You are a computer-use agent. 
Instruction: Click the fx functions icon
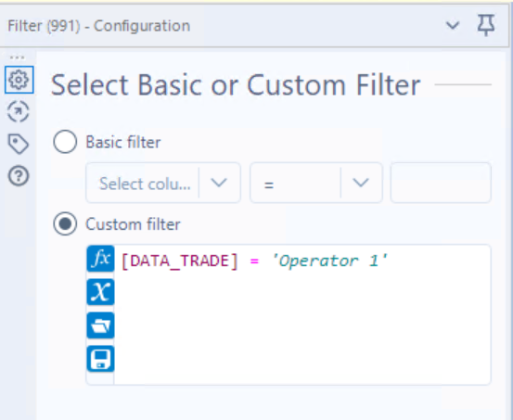(x=100, y=259)
